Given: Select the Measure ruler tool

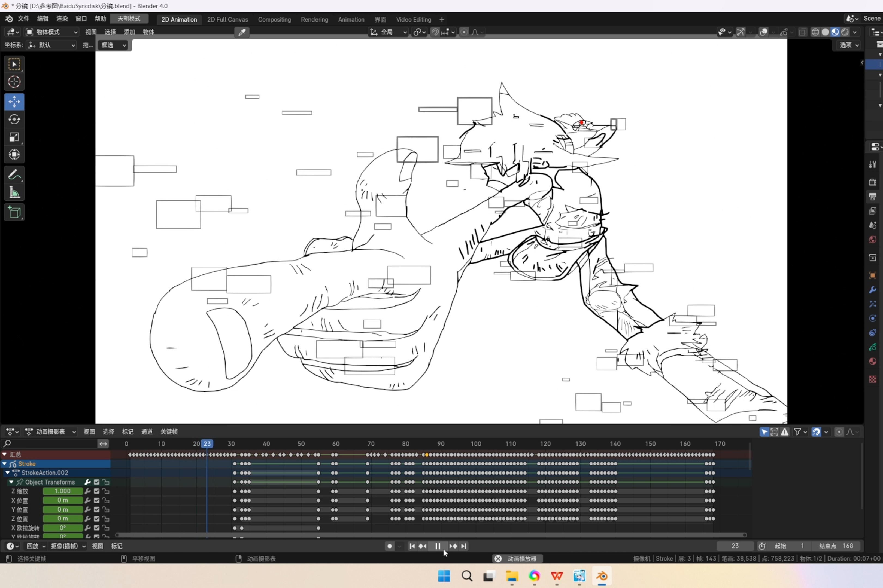Looking at the screenshot, I should (x=14, y=193).
